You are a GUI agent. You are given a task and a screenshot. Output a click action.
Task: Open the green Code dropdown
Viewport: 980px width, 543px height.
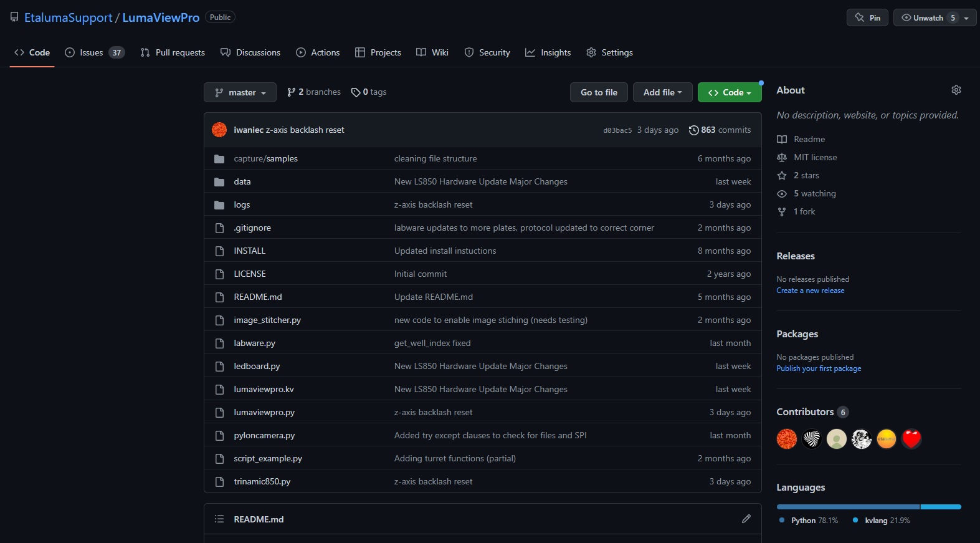pyautogui.click(x=730, y=92)
